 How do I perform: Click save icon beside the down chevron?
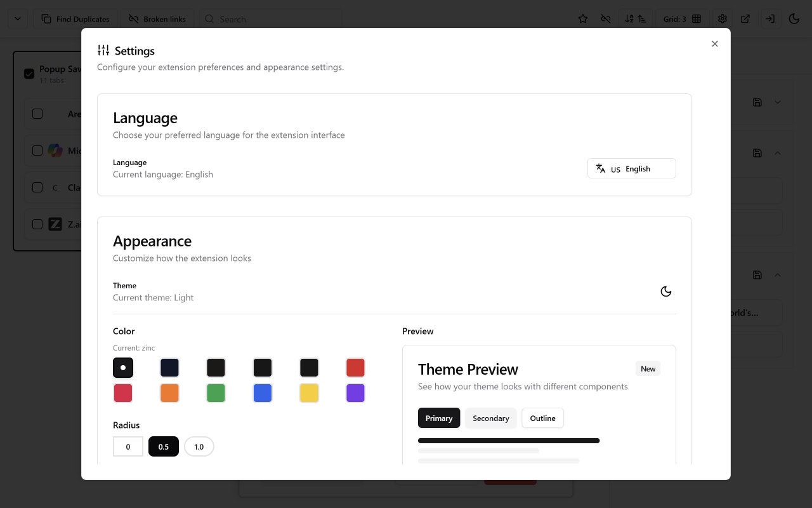757,102
